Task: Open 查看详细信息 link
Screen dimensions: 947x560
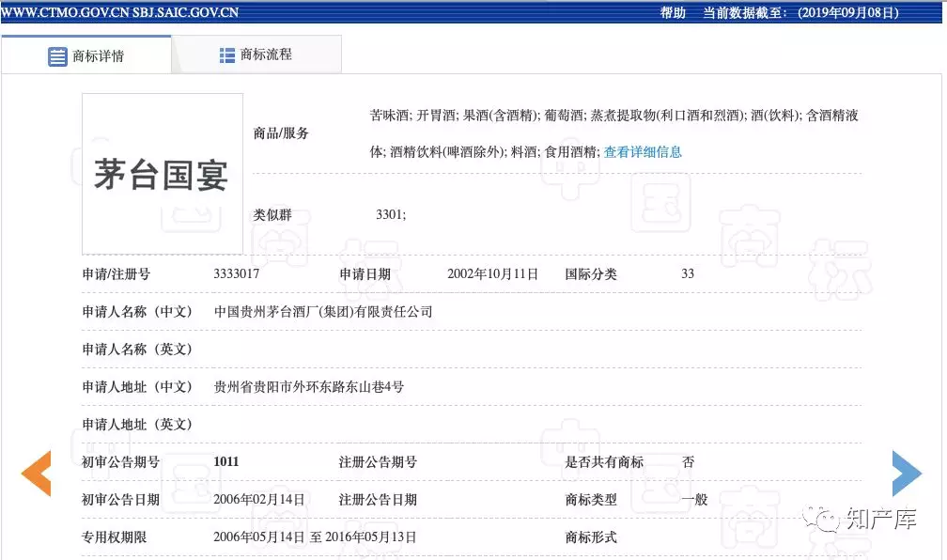Action: [643, 152]
